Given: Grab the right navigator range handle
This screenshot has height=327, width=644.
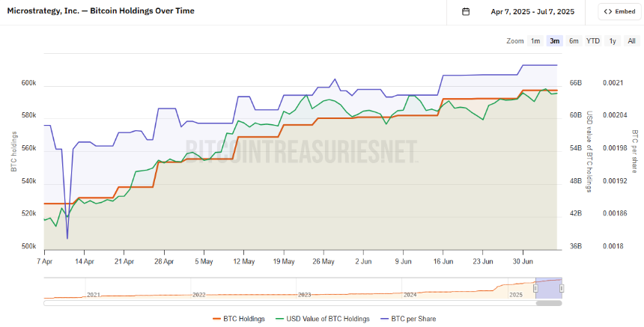Looking at the screenshot, I should click(x=562, y=288).
